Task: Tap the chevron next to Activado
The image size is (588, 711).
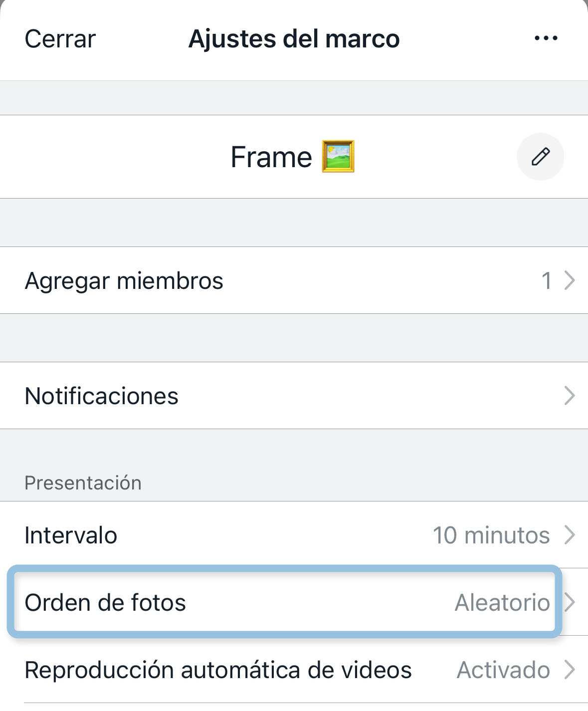Action: pos(570,670)
